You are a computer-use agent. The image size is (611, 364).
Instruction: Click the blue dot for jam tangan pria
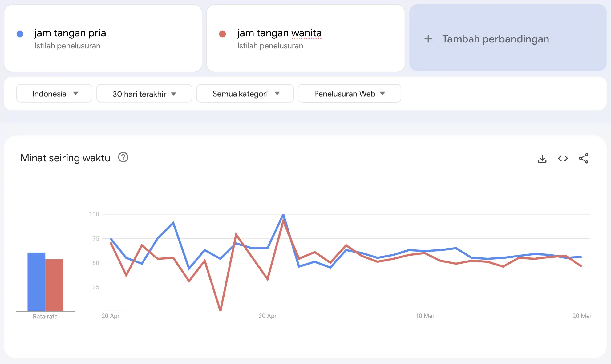click(20, 34)
